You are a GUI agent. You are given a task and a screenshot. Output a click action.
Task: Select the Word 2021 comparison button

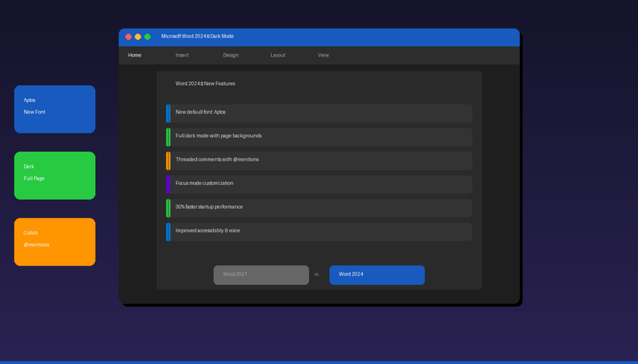pyautogui.click(x=260, y=274)
